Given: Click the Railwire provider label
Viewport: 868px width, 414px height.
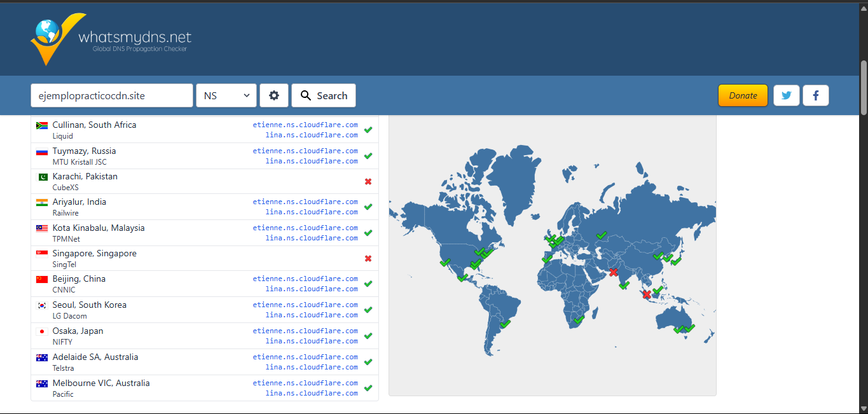Looking at the screenshot, I should tap(65, 213).
